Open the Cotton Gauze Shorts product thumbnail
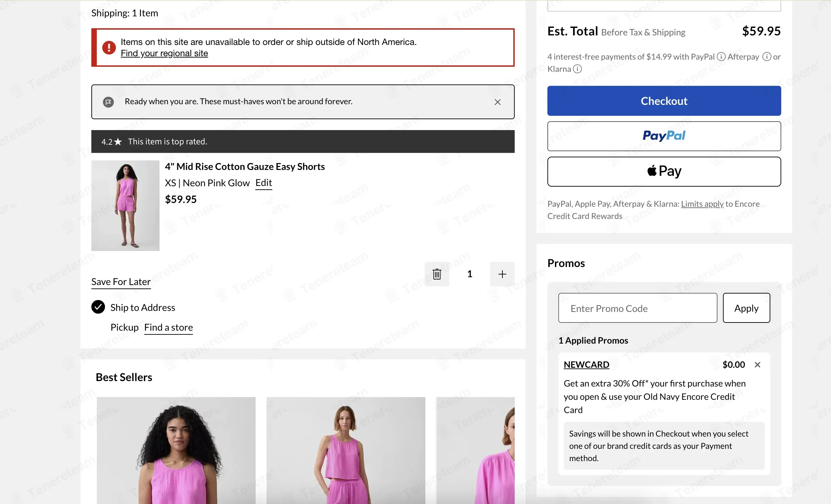 tap(125, 206)
